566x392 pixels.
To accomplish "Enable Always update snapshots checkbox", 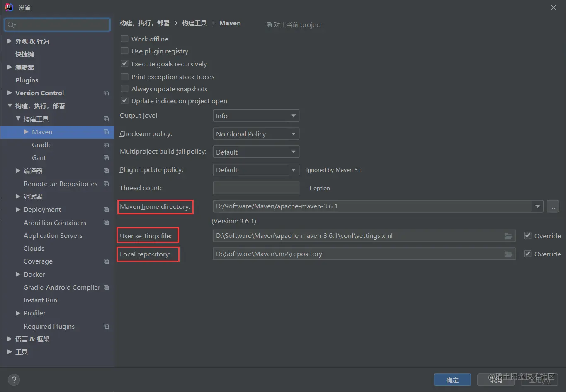I will click(124, 89).
